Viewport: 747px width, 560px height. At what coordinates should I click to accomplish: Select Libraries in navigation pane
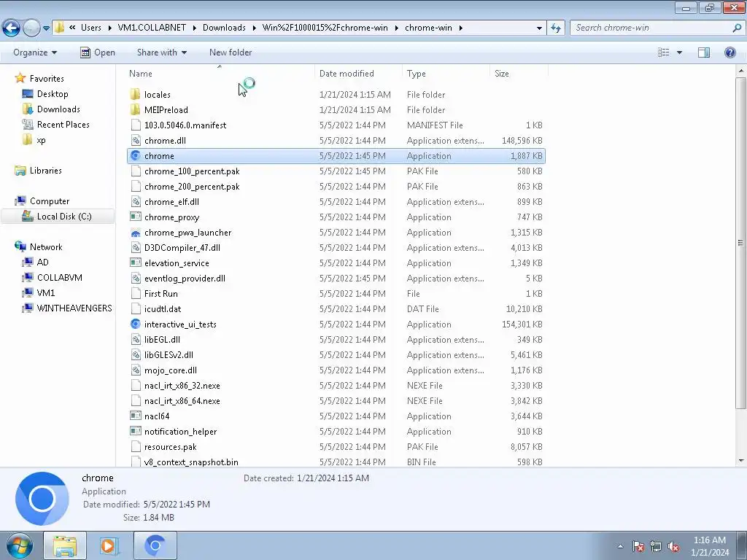coord(46,171)
